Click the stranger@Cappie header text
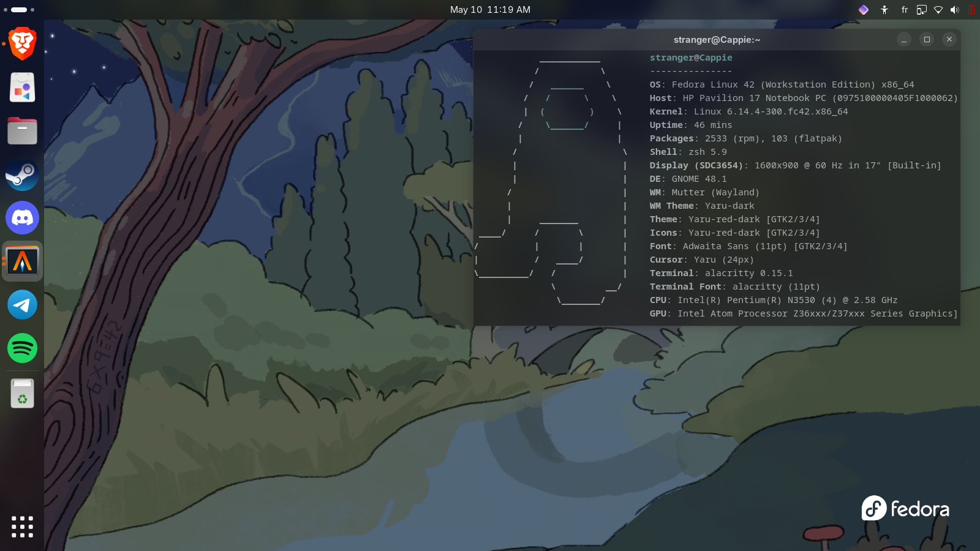This screenshot has height=551, width=980. pyautogui.click(x=691, y=58)
